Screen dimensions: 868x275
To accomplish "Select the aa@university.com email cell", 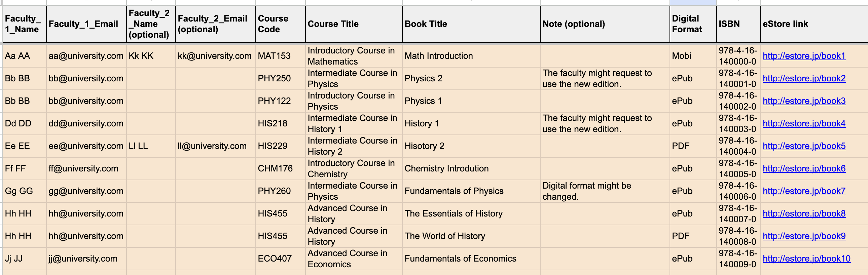I will 86,56.
